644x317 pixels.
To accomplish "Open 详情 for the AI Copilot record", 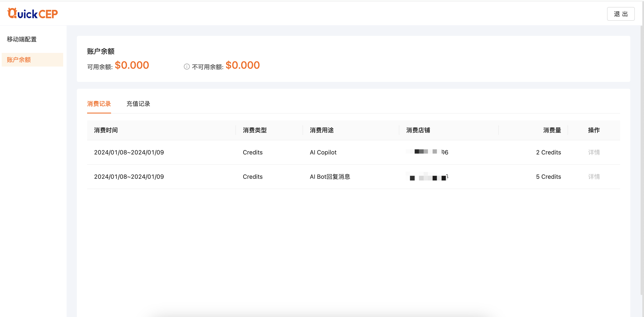I will click(594, 152).
